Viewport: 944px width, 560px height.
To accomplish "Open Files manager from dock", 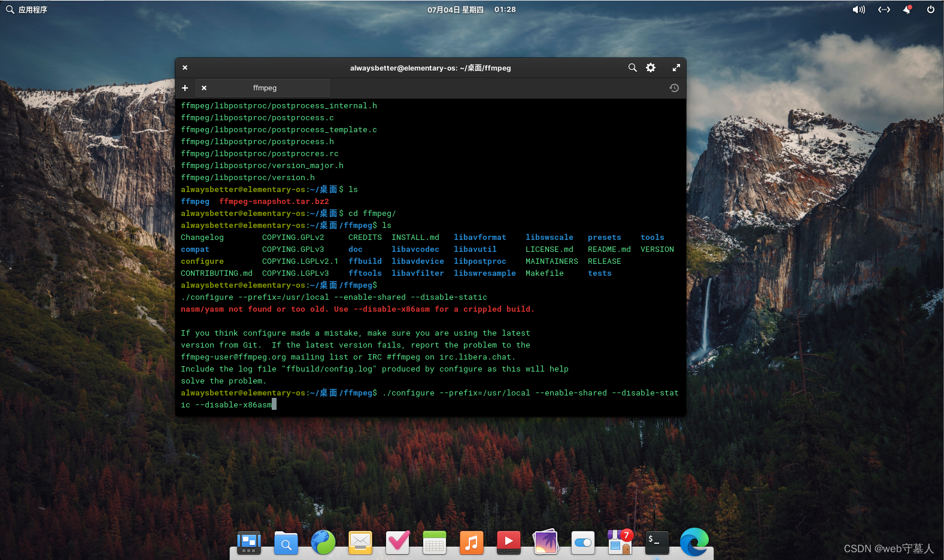I will (286, 543).
